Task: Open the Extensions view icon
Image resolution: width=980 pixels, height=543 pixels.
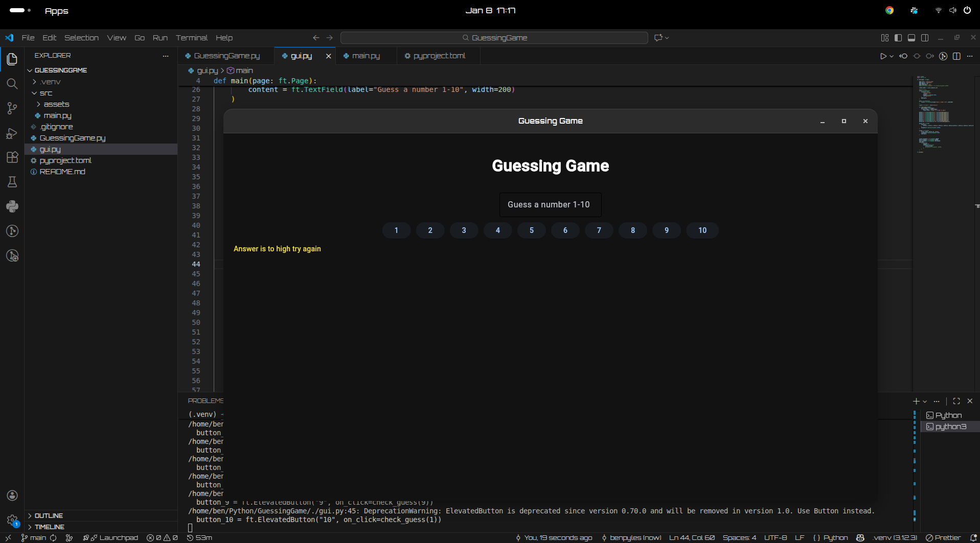Action: tap(12, 157)
